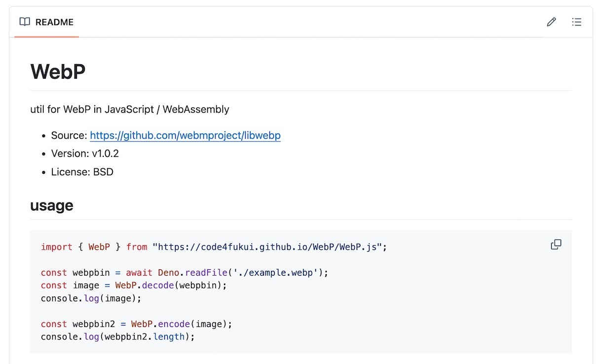
Task: Click Deno.readFile in the code block
Action: point(192,272)
